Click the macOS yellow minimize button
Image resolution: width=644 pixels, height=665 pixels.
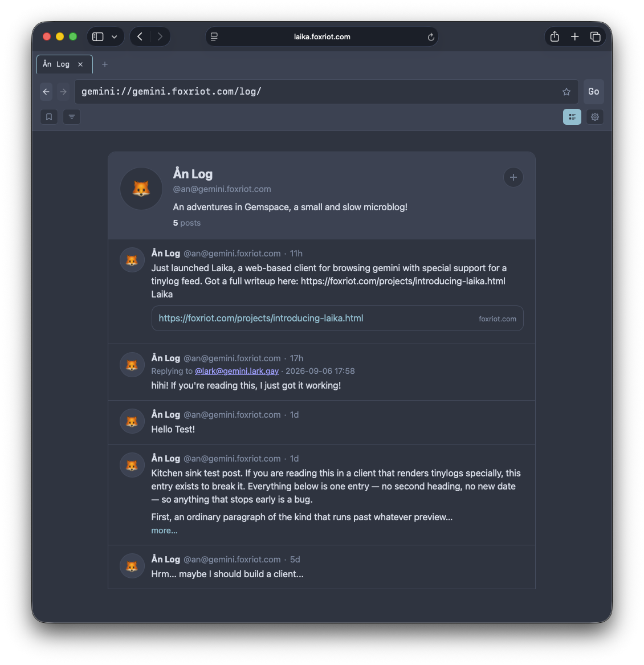click(x=60, y=37)
